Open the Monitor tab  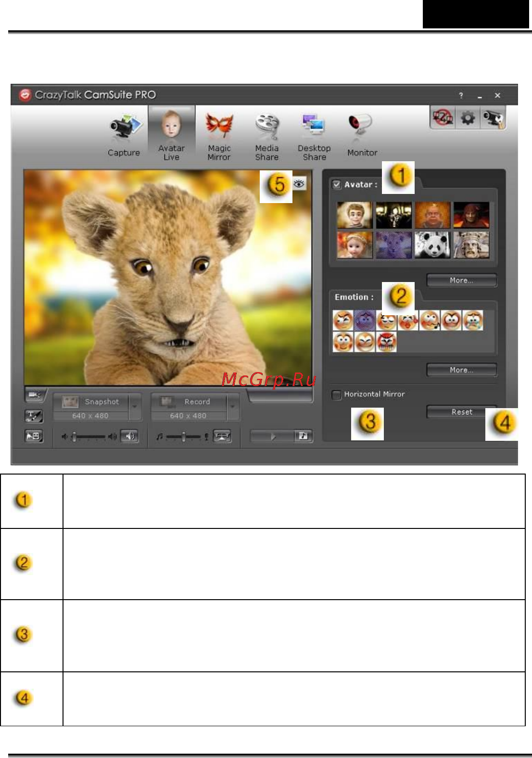coord(362,136)
